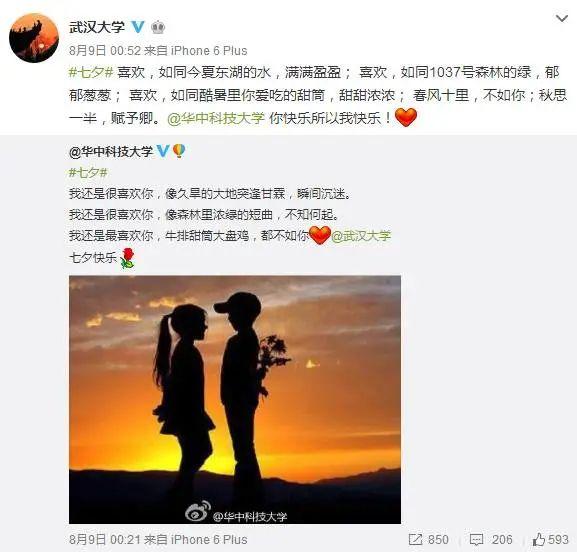Open the #七夕# hashtag in the top post

pos(91,72)
